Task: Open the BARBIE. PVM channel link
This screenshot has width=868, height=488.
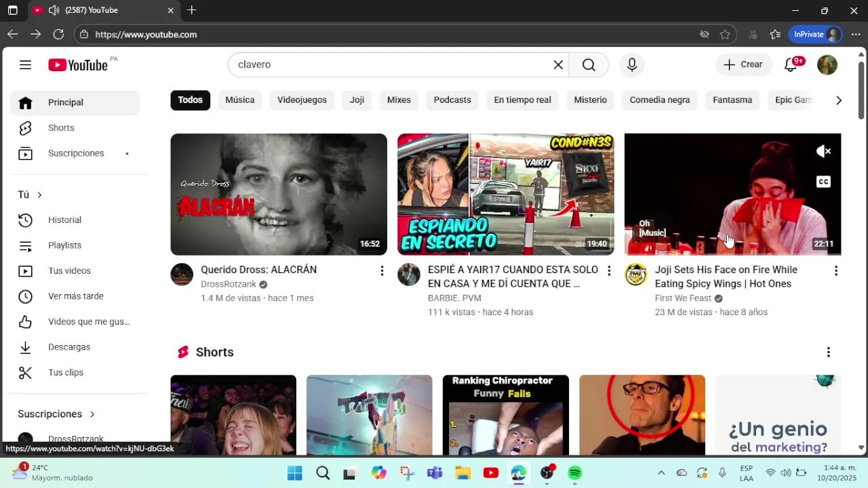Action: 454,298
